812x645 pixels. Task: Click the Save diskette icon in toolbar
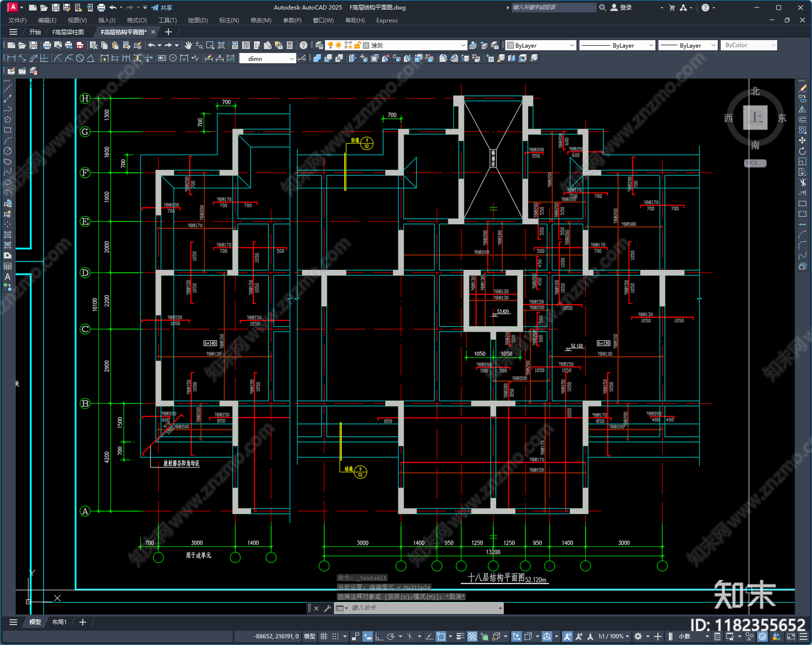tap(33, 45)
